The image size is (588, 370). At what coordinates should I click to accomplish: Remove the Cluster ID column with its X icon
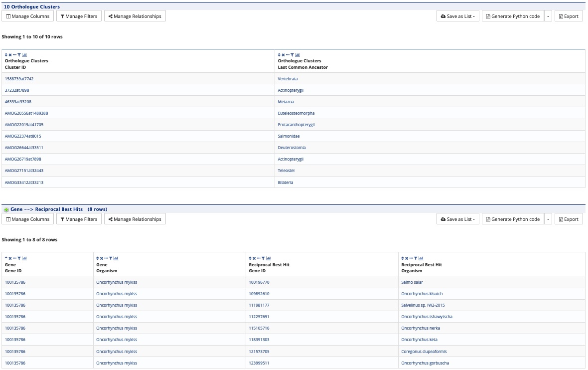point(10,55)
